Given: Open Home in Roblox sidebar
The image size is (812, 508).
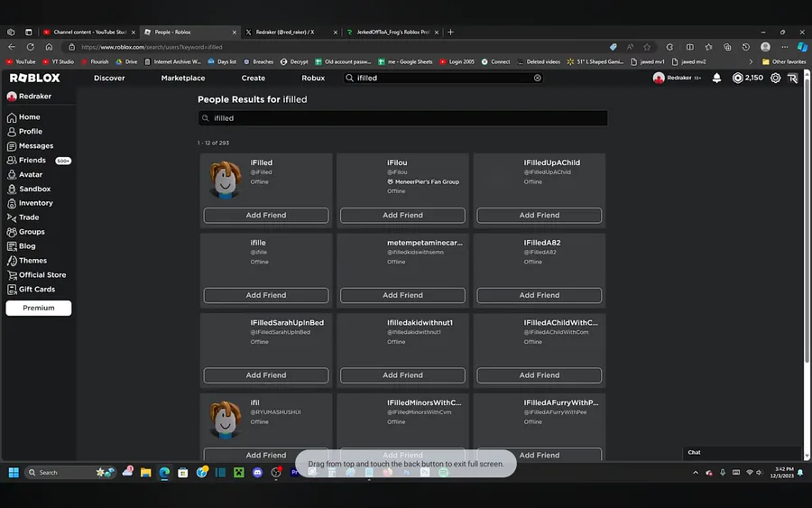Looking at the screenshot, I should point(23,117).
